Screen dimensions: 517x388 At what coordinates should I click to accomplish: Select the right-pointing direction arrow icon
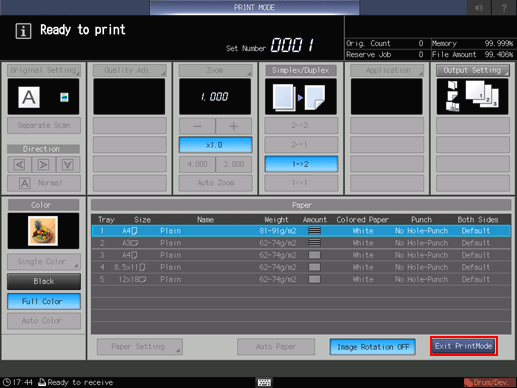[44, 164]
